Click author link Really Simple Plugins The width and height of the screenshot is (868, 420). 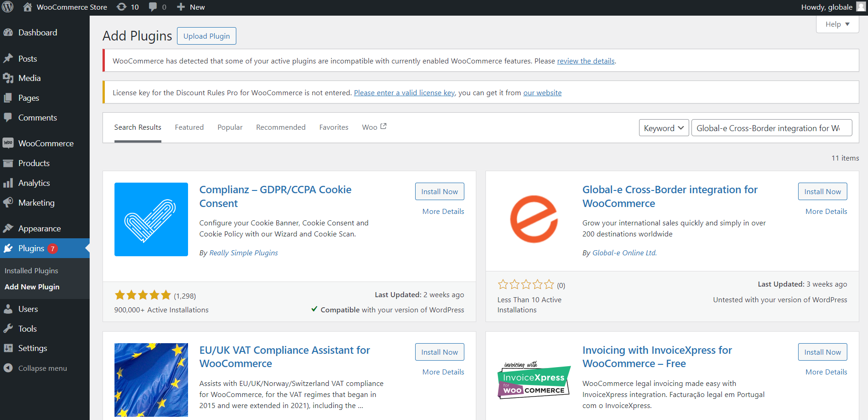click(244, 253)
